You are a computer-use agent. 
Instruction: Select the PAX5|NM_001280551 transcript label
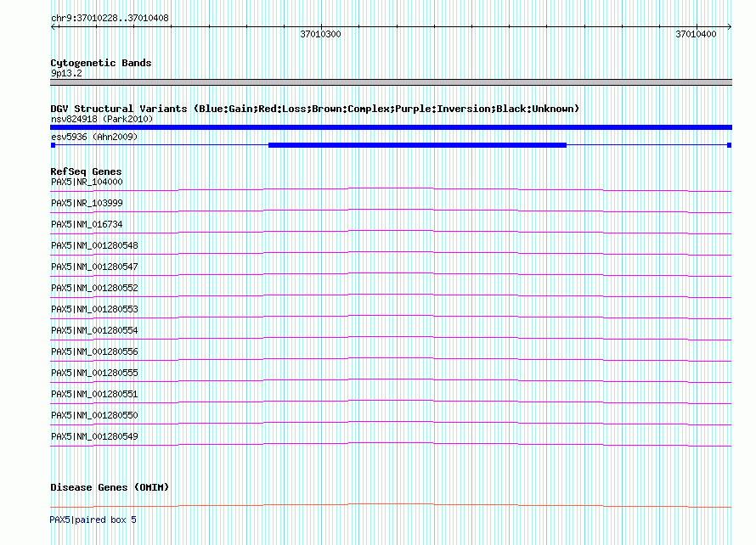pos(94,394)
